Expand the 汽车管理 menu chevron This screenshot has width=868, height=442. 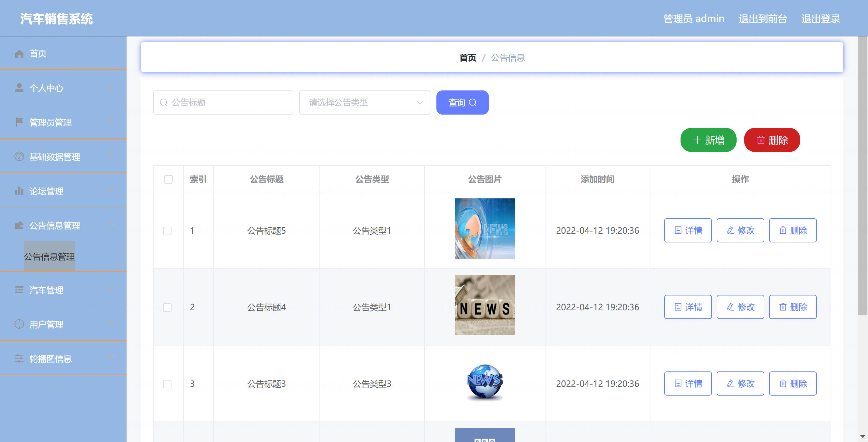(x=111, y=289)
